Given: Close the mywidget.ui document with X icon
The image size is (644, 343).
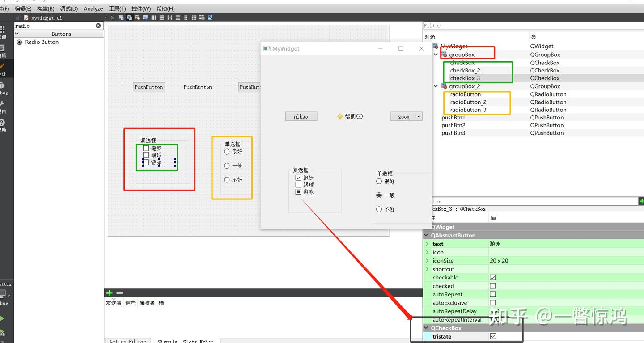Looking at the screenshot, I should 113,17.
